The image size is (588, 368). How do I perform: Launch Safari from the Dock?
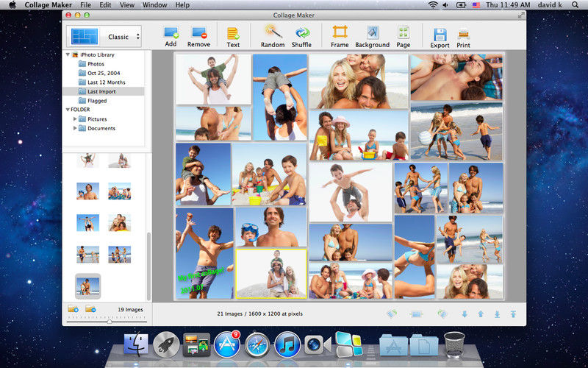(257, 344)
